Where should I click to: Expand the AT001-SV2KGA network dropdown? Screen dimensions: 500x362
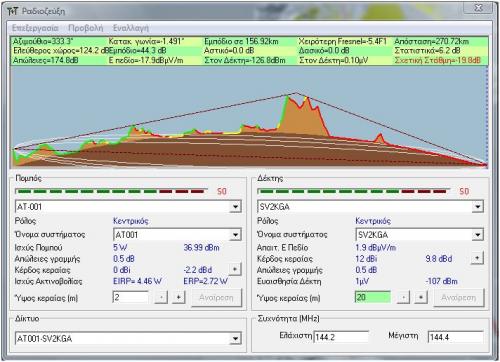tap(235, 339)
